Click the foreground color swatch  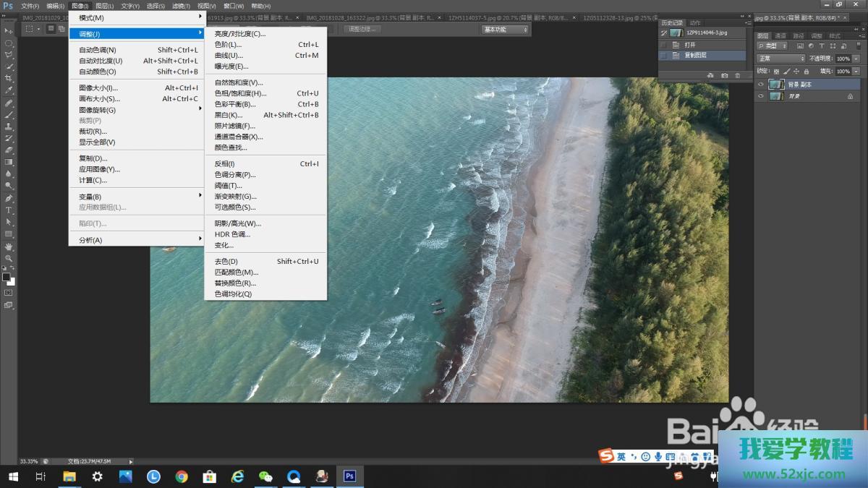tap(6, 277)
